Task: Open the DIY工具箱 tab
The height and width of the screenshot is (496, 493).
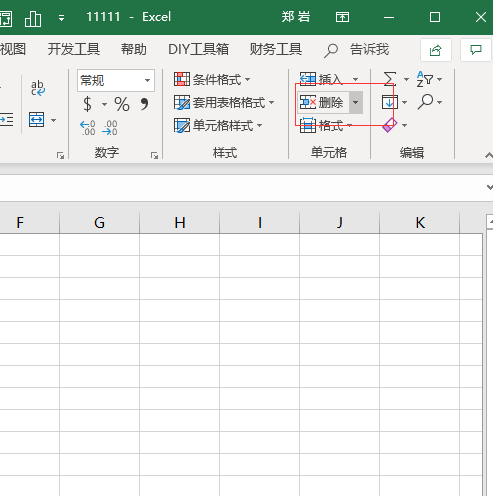Action: pos(198,49)
